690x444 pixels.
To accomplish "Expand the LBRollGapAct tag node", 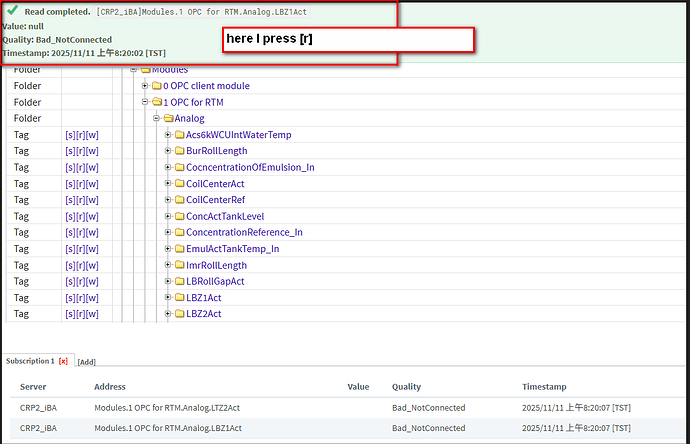I will pyautogui.click(x=168, y=281).
